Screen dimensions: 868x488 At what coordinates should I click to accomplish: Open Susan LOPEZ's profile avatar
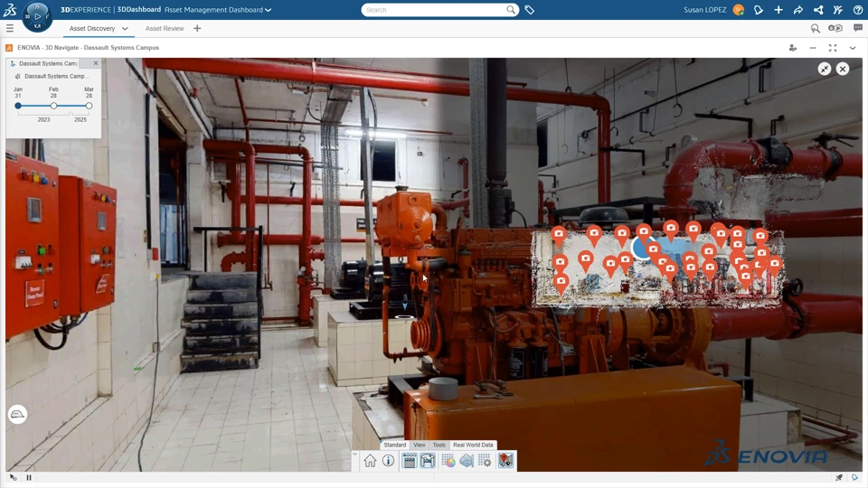(x=738, y=10)
